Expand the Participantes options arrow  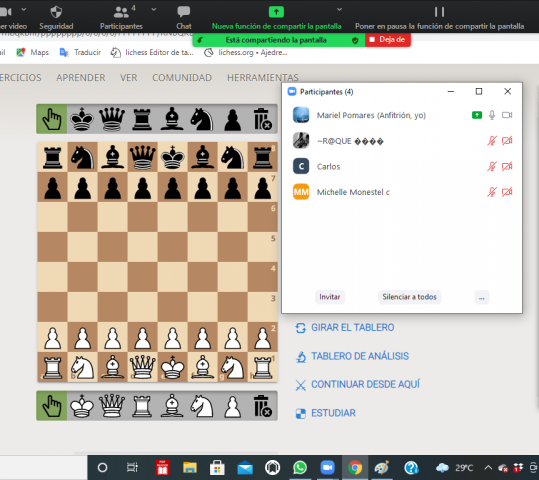point(154,10)
